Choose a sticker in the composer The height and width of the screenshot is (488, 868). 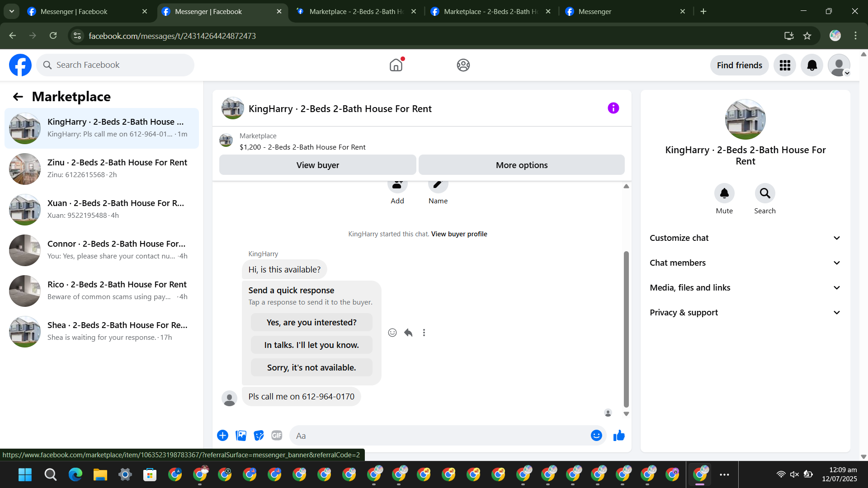click(x=259, y=436)
